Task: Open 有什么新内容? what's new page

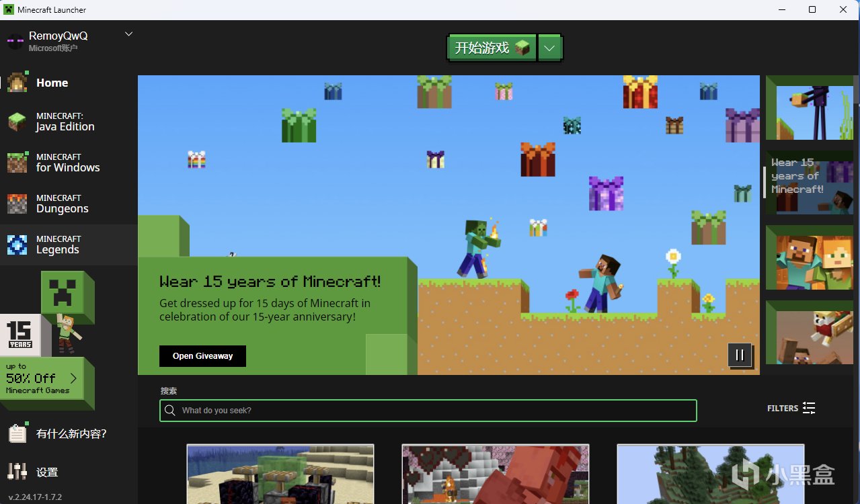Action: [69, 433]
